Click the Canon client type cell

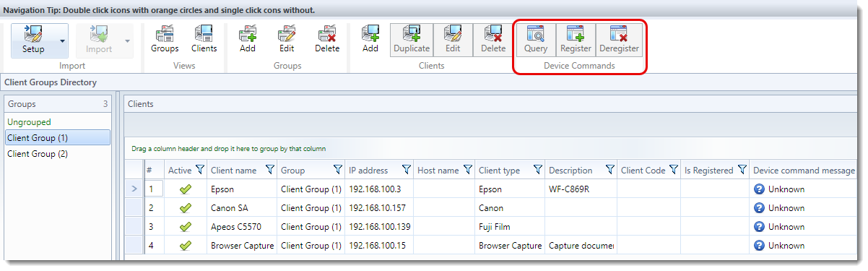pos(511,208)
